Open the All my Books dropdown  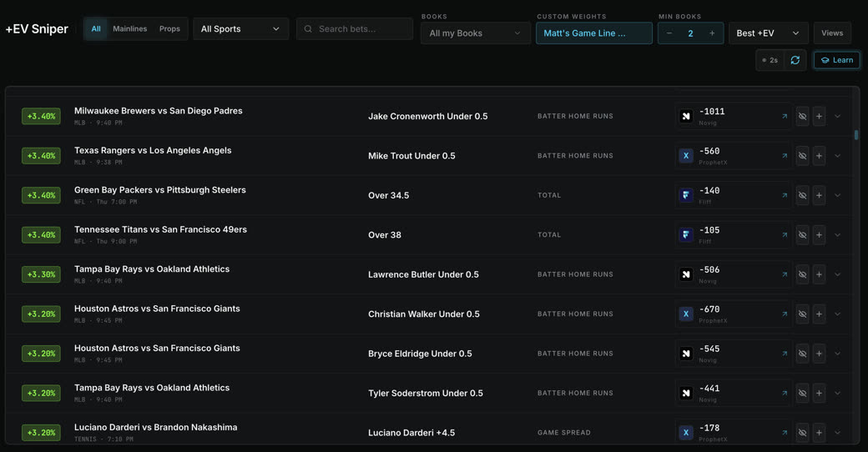pos(476,33)
